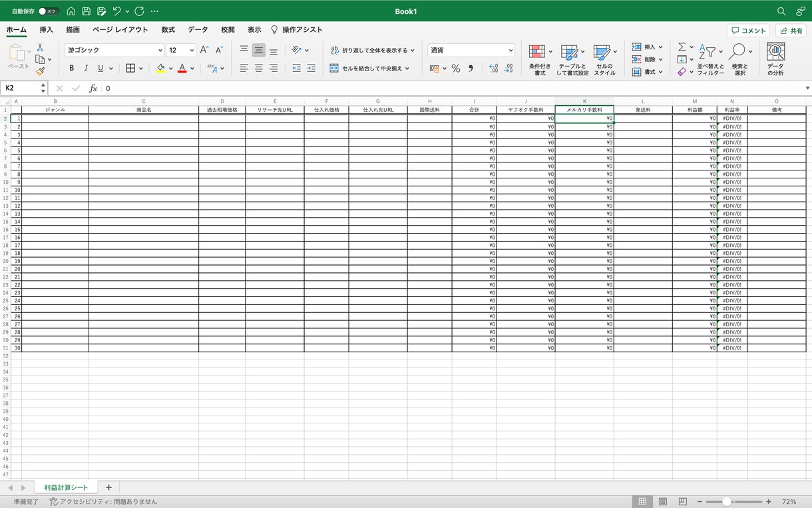Viewport: 812px width, 508px height.
Task: Open セルのスタイル cell styles icon
Action: [x=604, y=60]
